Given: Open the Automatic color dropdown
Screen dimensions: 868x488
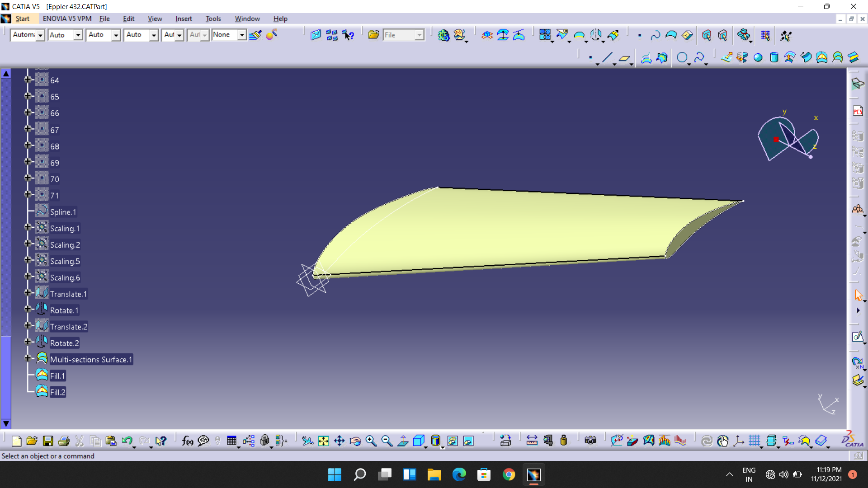Looking at the screenshot, I should click(x=40, y=35).
